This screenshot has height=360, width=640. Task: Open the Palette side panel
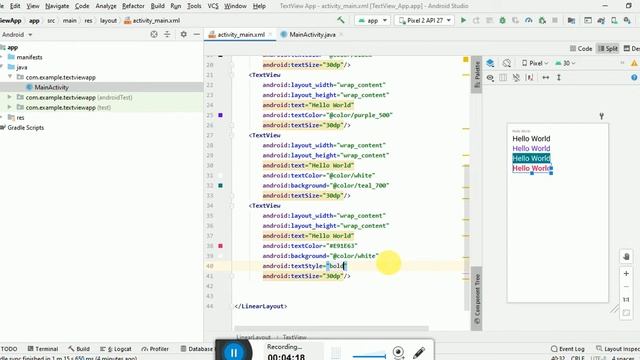click(x=476, y=75)
